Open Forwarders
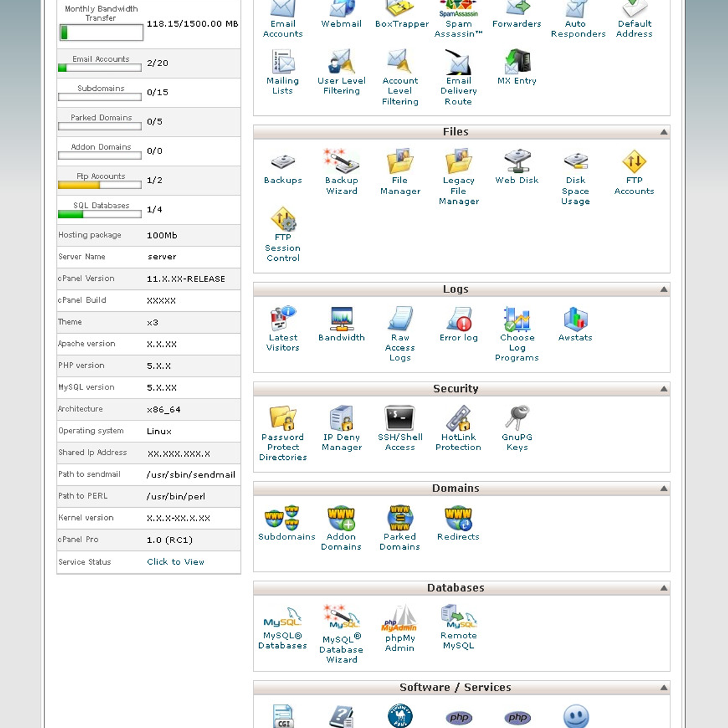The width and height of the screenshot is (728, 728). (x=517, y=15)
